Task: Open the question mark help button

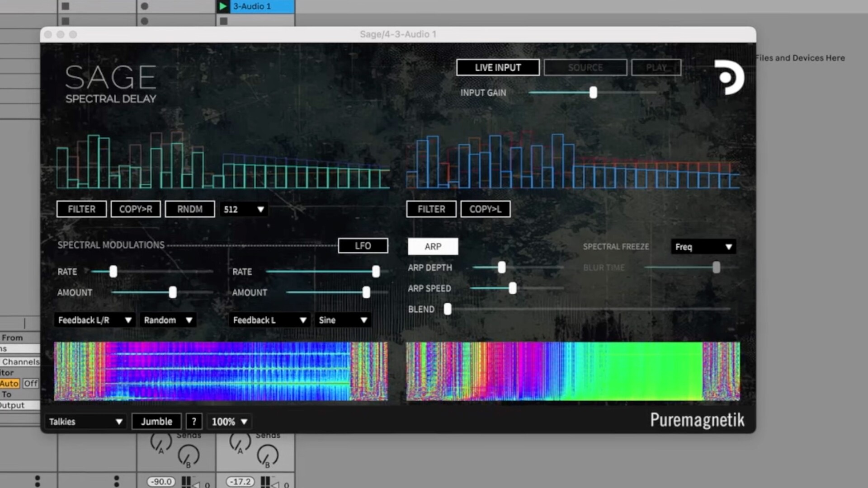Action: click(x=194, y=422)
